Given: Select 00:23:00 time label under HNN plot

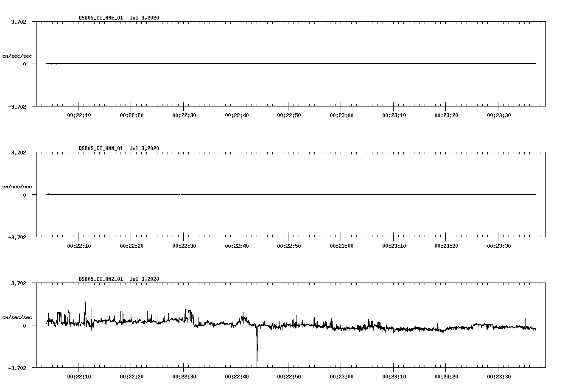Looking at the screenshot, I should pyautogui.click(x=341, y=246).
